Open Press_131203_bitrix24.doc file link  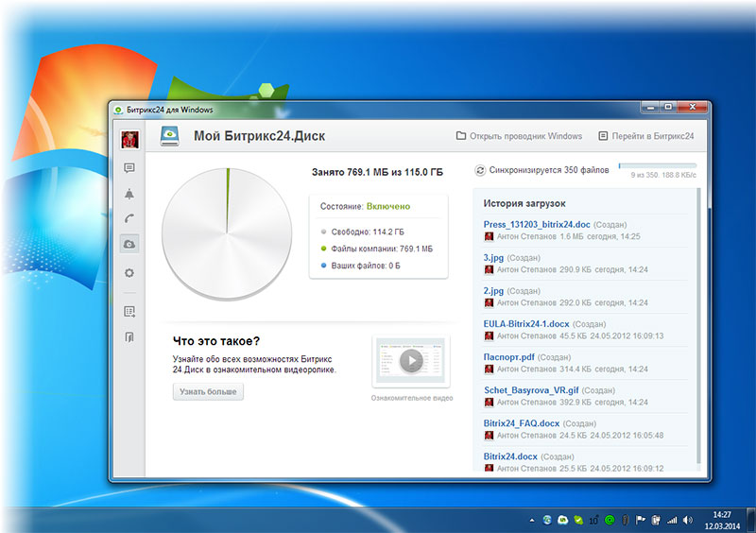[x=537, y=224]
